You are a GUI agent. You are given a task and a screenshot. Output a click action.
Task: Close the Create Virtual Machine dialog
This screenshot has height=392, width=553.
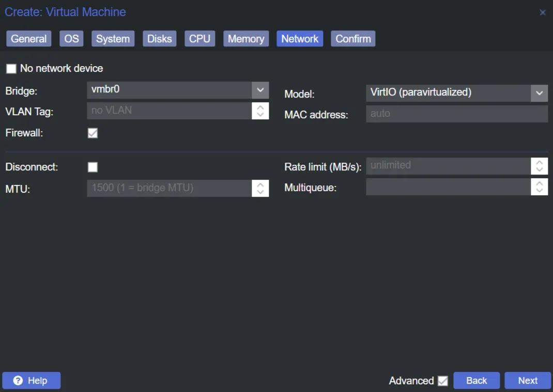point(542,12)
